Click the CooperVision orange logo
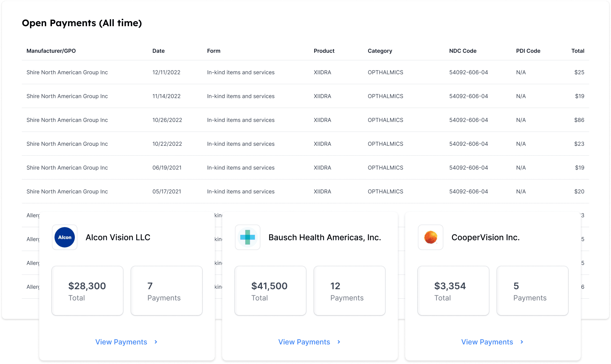This screenshot has width=611, height=364. coord(430,237)
